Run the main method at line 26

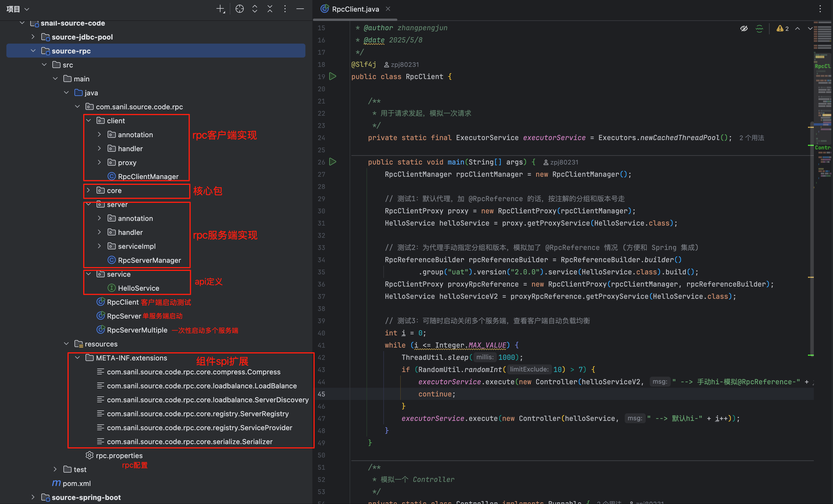[333, 162]
